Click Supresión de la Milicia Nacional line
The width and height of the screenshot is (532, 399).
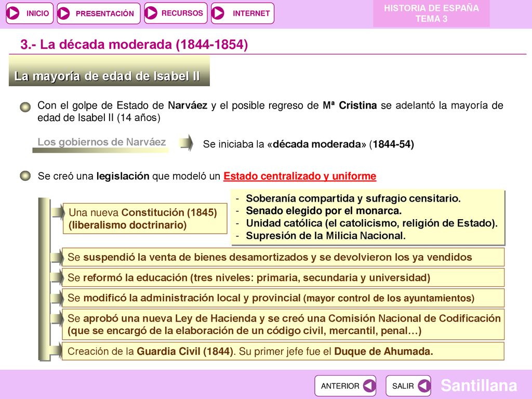[x=326, y=236]
